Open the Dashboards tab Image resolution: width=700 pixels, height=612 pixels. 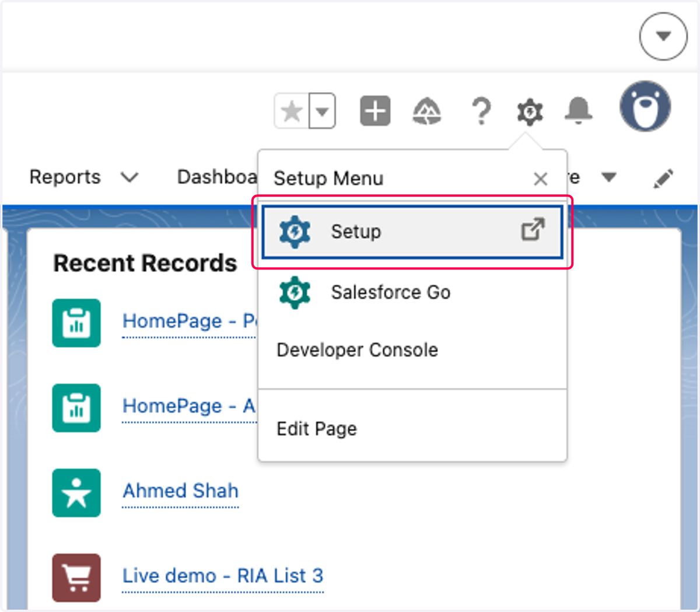217,177
